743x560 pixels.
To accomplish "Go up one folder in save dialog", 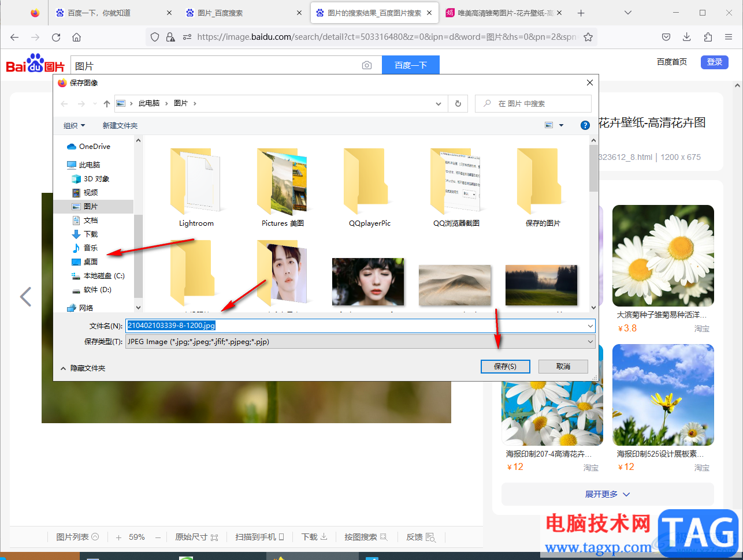I will pos(107,103).
